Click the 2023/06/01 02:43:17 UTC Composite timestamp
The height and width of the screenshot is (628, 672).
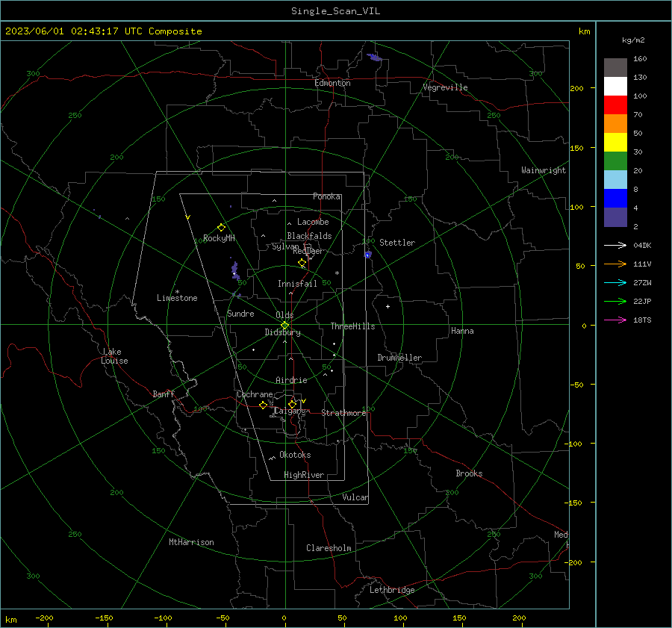pos(103,31)
